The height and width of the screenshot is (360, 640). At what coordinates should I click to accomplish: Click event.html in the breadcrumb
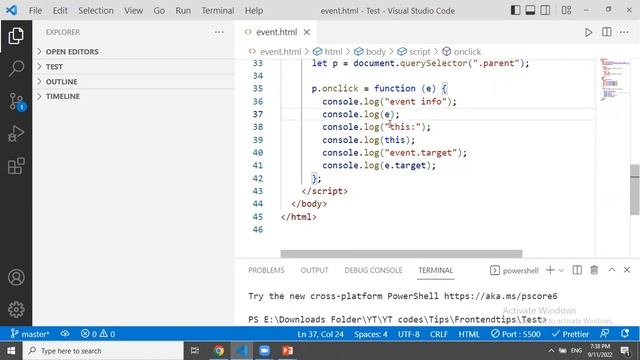click(280, 52)
